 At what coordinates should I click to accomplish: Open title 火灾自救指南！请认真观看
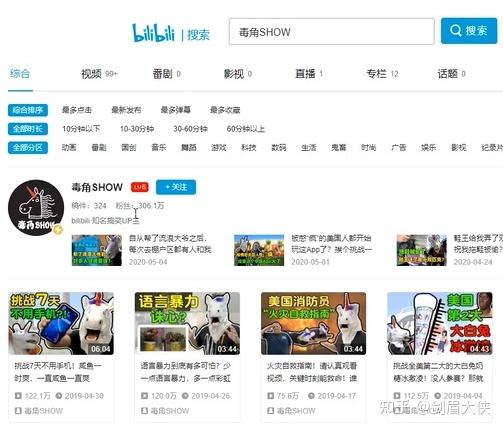tap(312, 372)
